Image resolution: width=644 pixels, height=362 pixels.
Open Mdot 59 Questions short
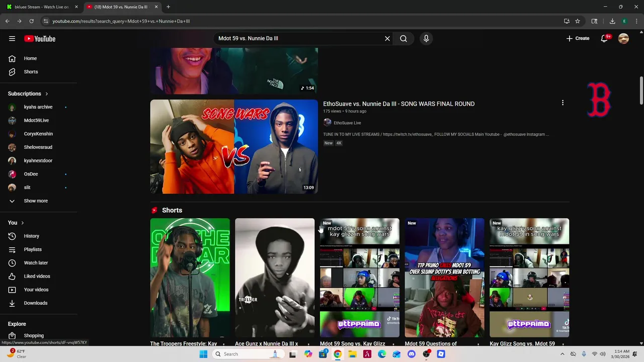click(445, 278)
